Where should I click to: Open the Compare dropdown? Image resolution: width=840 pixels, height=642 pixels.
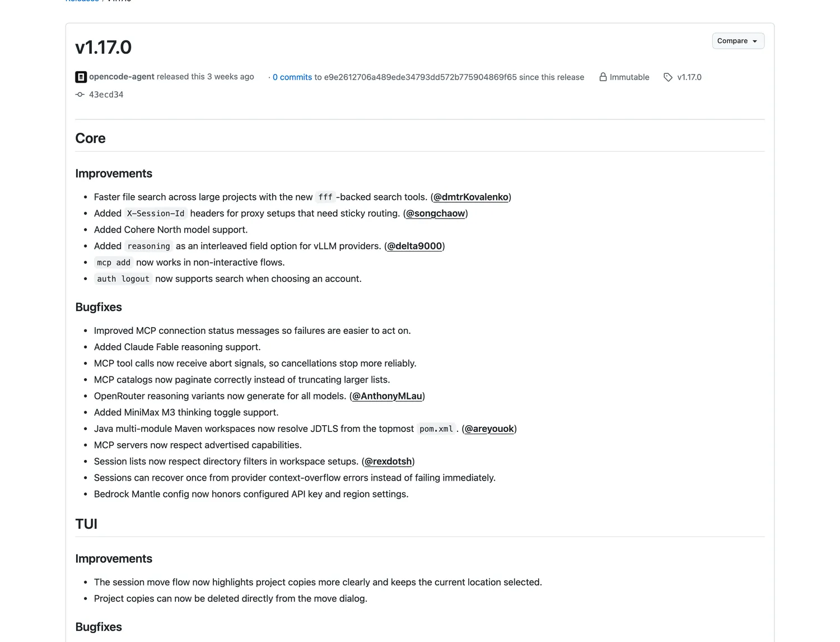click(x=738, y=41)
